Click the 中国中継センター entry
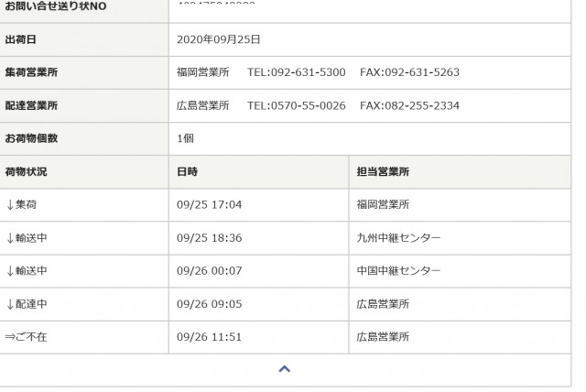Screen dimensions: 586x392 [x=399, y=271]
